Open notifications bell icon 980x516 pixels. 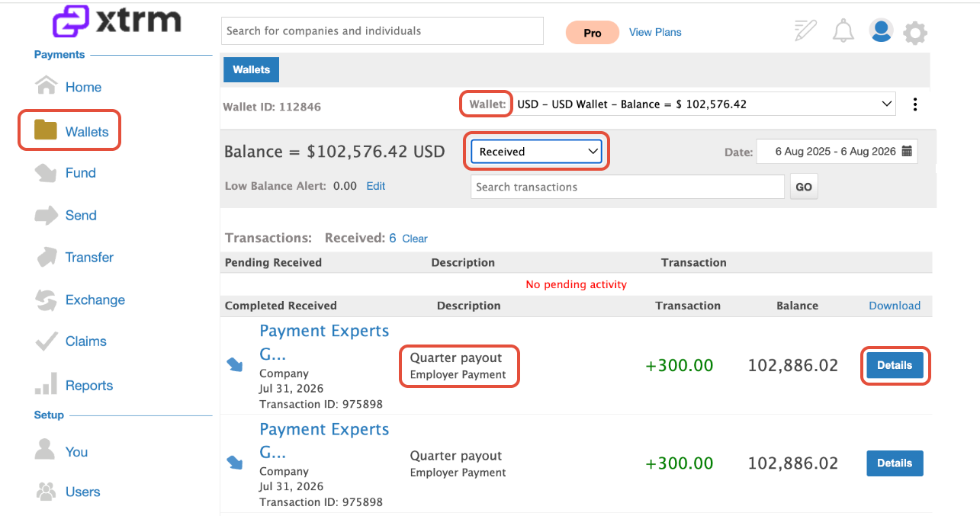click(x=843, y=31)
